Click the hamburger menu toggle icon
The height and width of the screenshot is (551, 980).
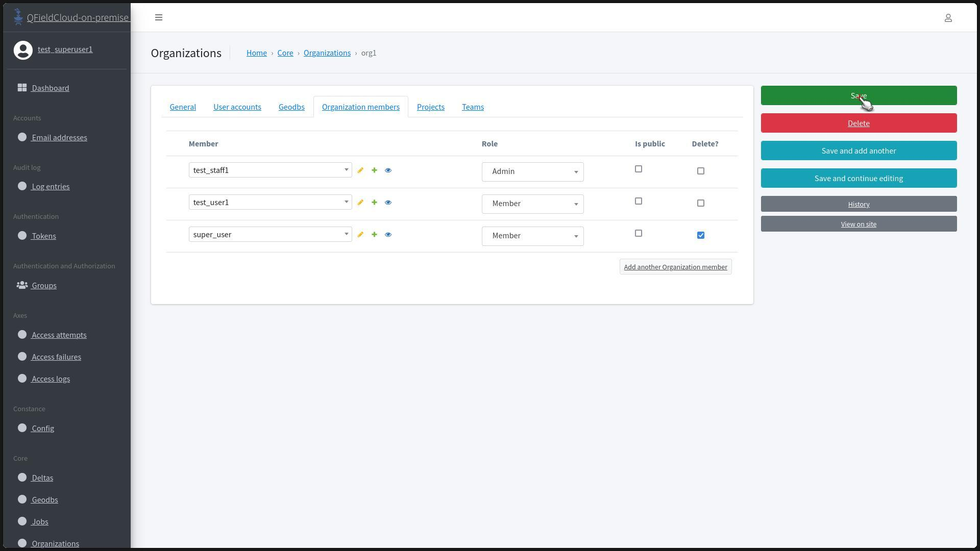click(159, 17)
